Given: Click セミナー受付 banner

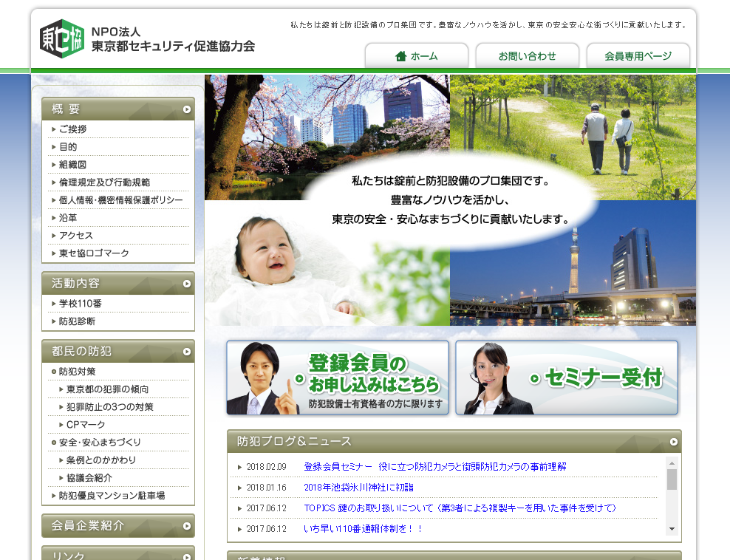Looking at the screenshot, I should 567,378.
